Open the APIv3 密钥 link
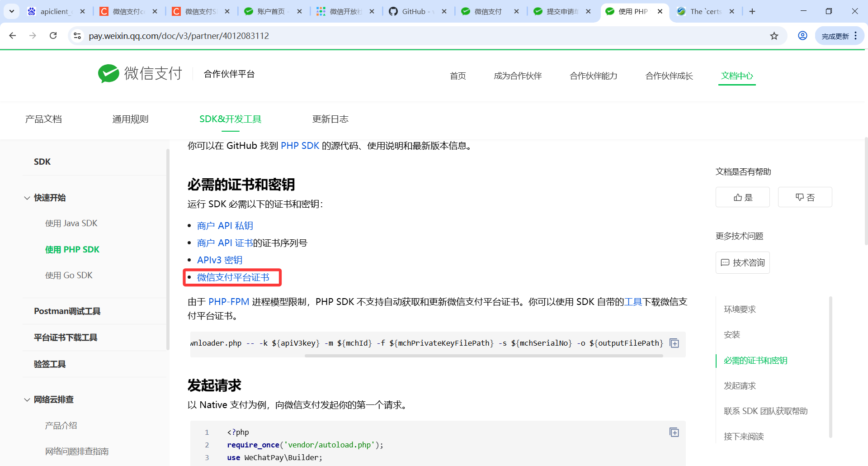 pos(220,260)
